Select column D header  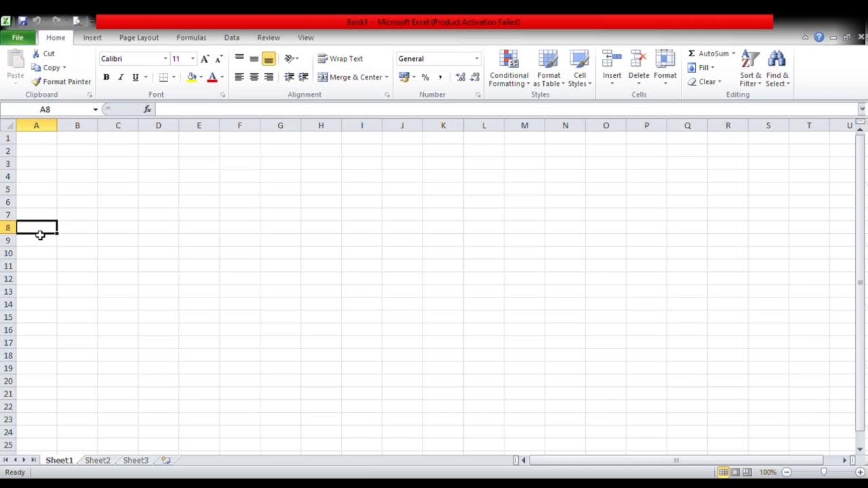coord(158,125)
